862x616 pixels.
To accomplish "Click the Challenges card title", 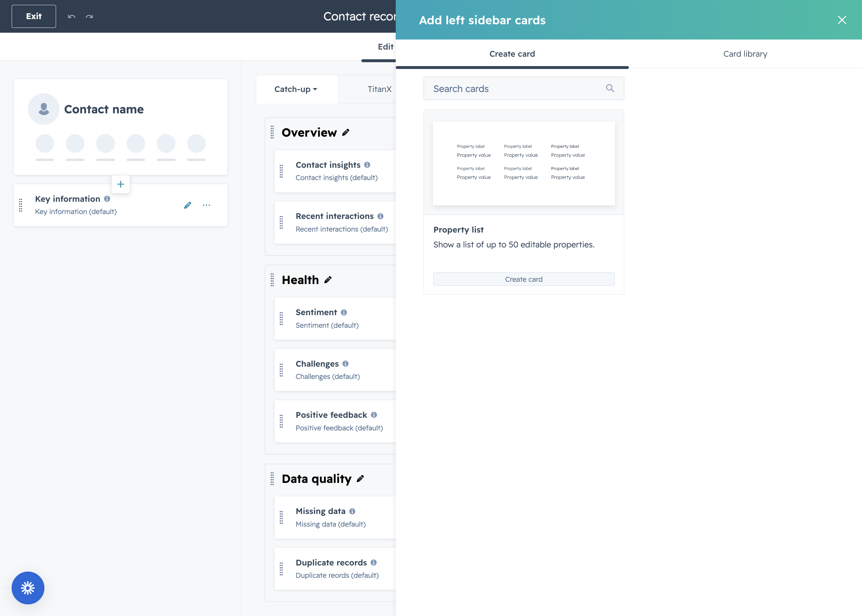I will pyautogui.click(x=317, y=364).
